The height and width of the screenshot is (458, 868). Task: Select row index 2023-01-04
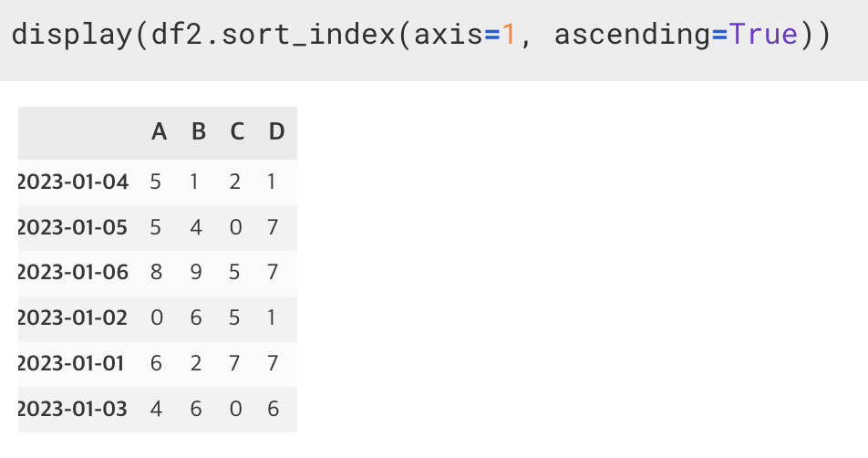(x=73, y=182)
